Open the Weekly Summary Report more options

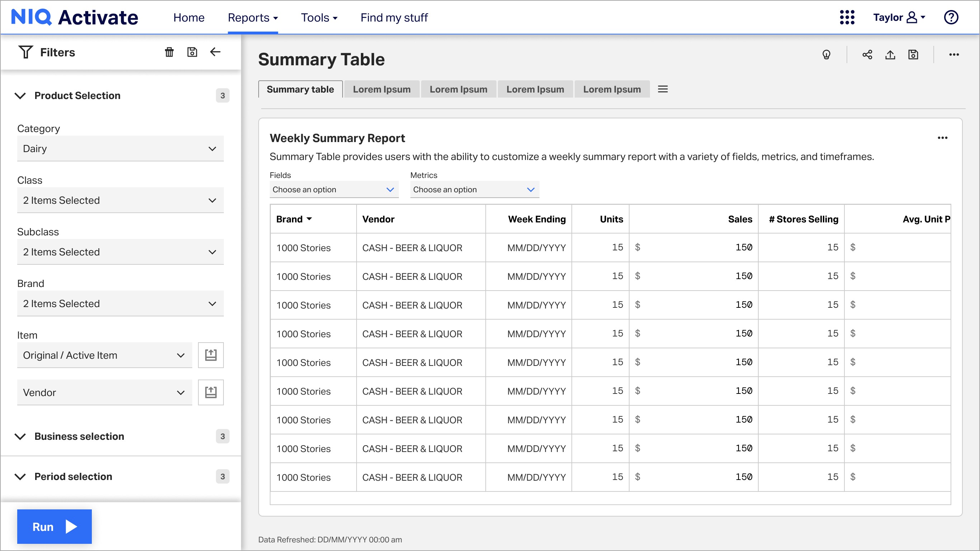coord(942,138)
